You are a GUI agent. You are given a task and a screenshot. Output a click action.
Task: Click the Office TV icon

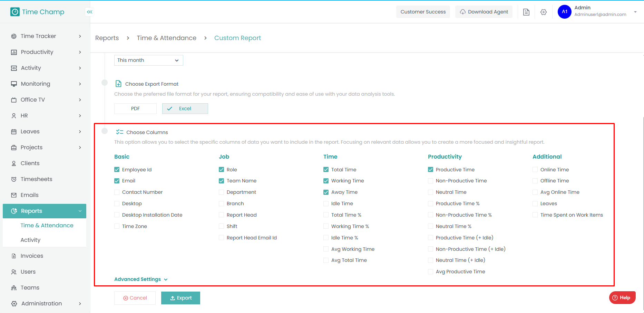click(14, 100)
